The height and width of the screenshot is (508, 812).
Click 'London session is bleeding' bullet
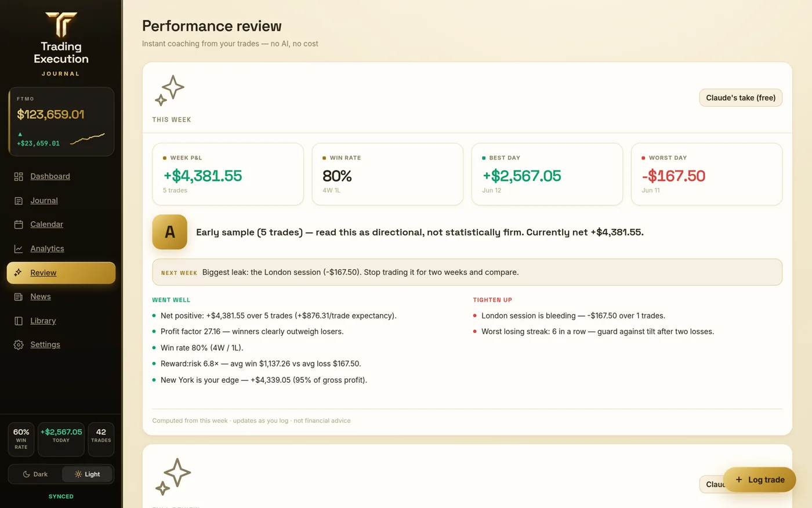pyautogui.click(x=573, y=315)
